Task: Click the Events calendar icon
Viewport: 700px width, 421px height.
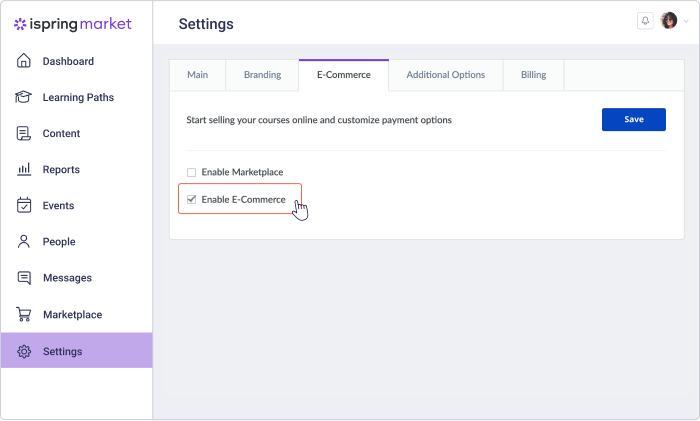Action: point(24,205)
